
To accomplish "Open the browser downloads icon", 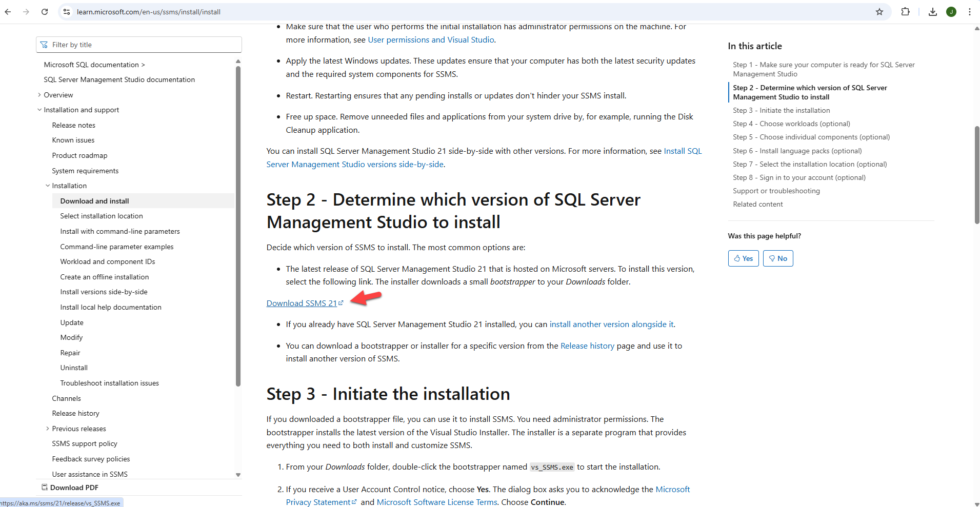I will (933, 12).
